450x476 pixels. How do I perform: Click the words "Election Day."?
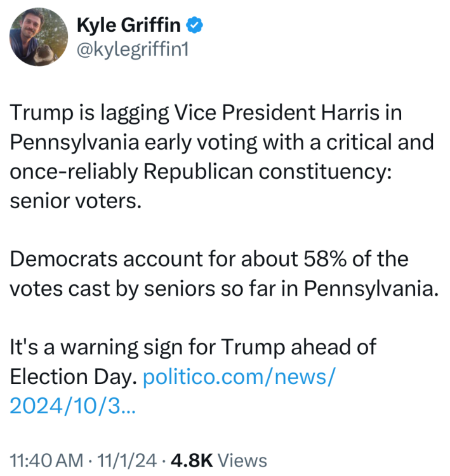tap(74, 377)
